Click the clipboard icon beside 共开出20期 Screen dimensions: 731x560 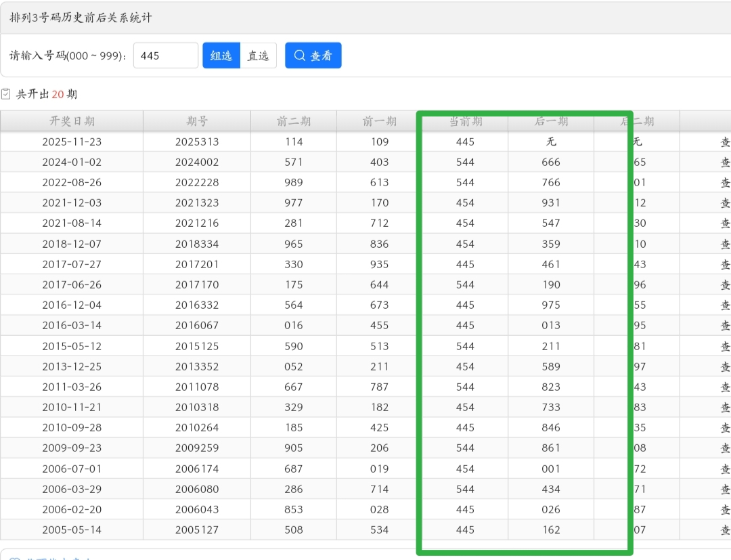[6, 94]
